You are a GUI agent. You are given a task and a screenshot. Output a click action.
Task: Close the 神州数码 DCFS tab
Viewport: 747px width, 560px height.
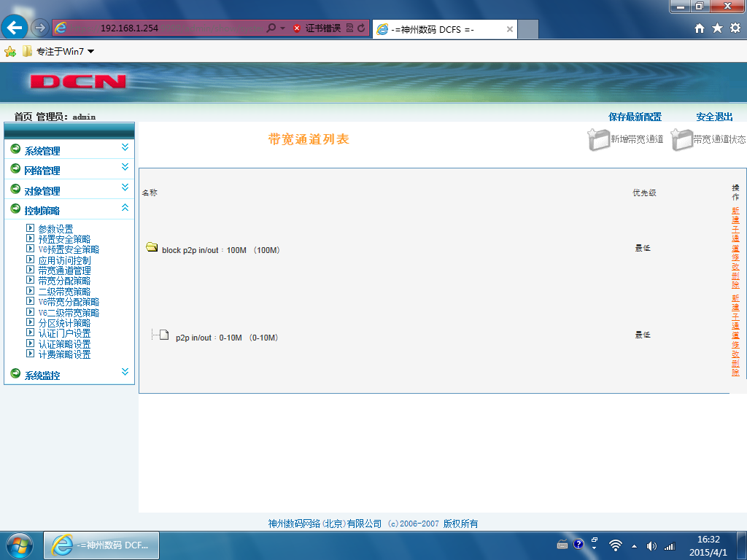(x=509, y=29)
